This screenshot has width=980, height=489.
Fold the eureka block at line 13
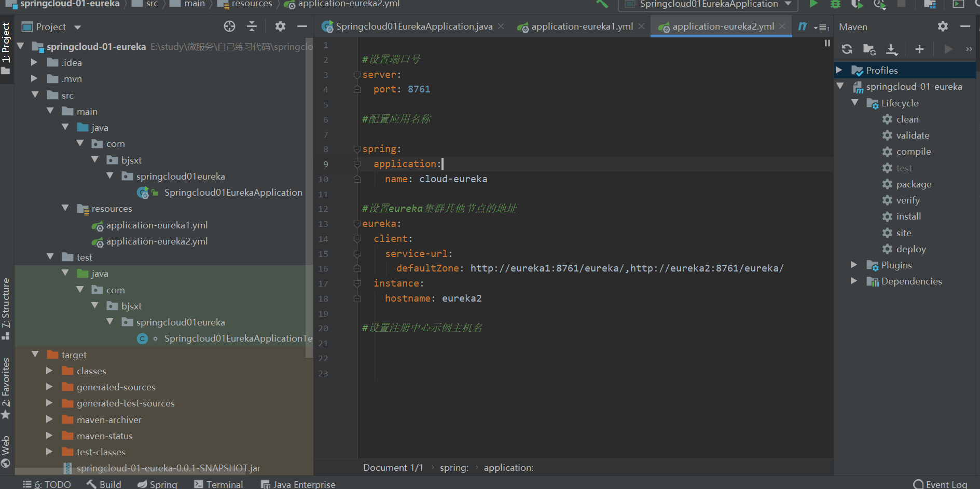pyautogui.click(x=357, y=224)
